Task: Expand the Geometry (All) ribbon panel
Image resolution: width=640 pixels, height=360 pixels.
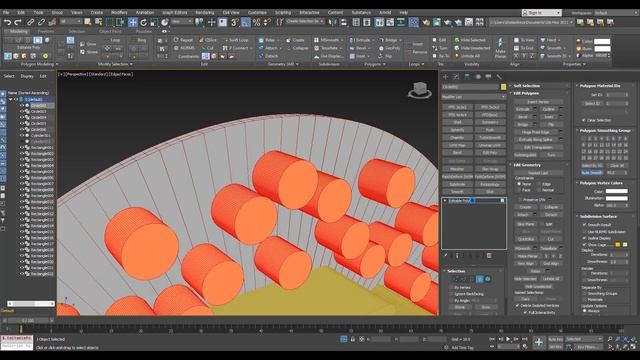Action: [284, 64]
